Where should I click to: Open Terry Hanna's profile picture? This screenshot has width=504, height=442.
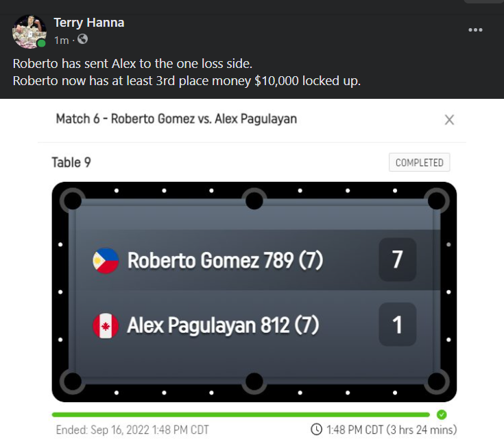(x=29, y=31)
